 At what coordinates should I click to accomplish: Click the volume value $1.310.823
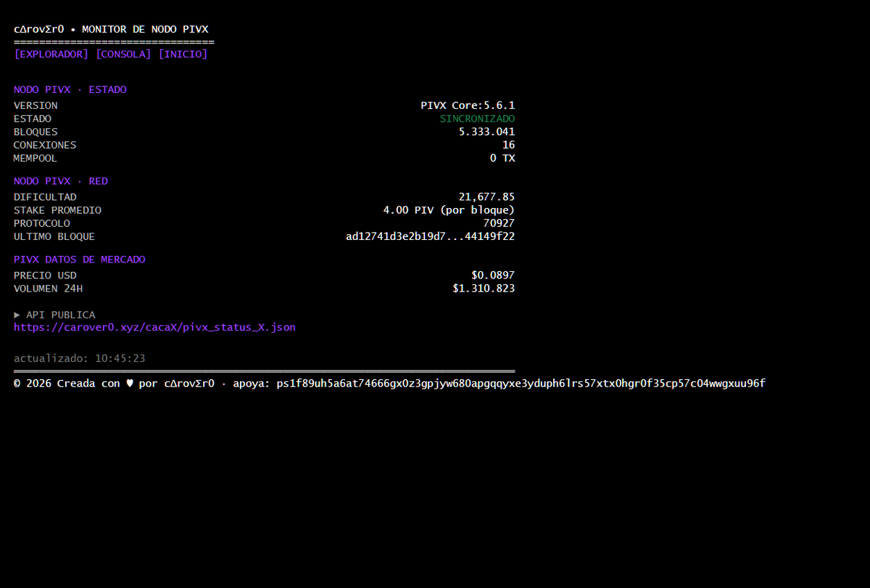click(484, 289)
